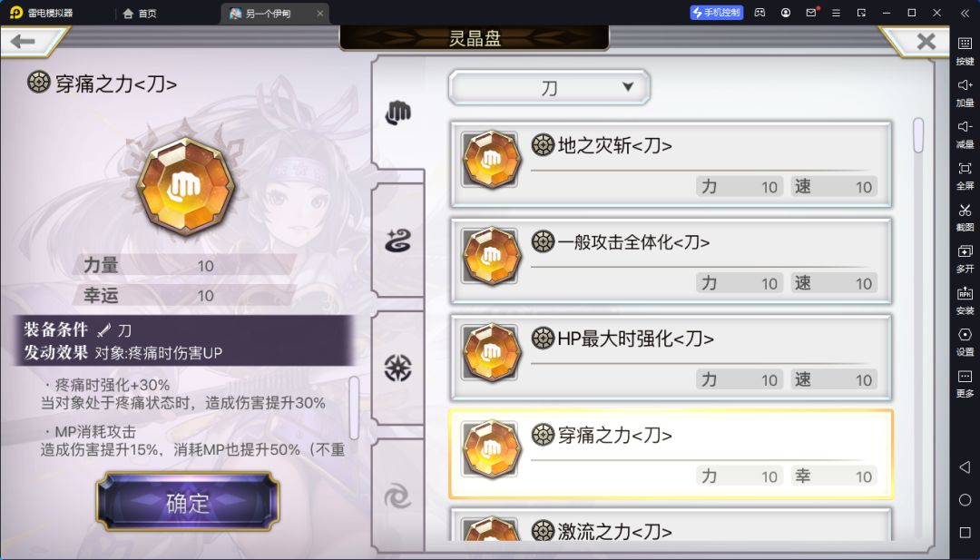Open emulator 设置 settings icon
Viewport: 980px width, 560px height.
(965, 341)
